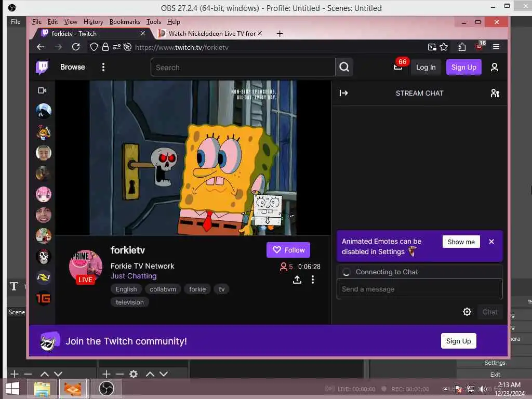This screenshot has height=399, width=532.
Task: Switch to Watch Nickelodeon Live TV tab
Action: [x=212, y=34]
